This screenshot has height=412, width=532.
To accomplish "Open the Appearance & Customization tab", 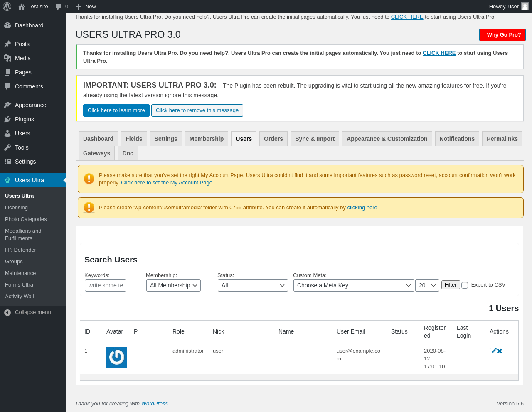I will click(x=387, y=139).
